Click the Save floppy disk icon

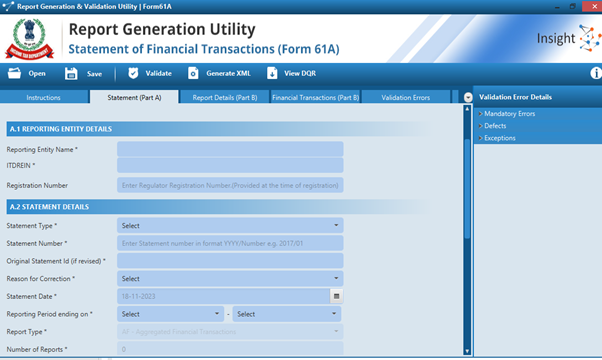tap(71, 73)
